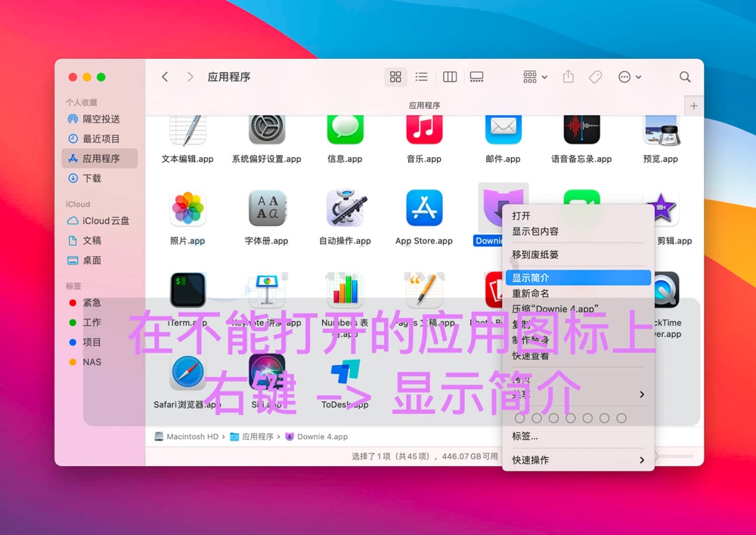
Task: Select the 音乐.app icon
Action: coord(424,130)
